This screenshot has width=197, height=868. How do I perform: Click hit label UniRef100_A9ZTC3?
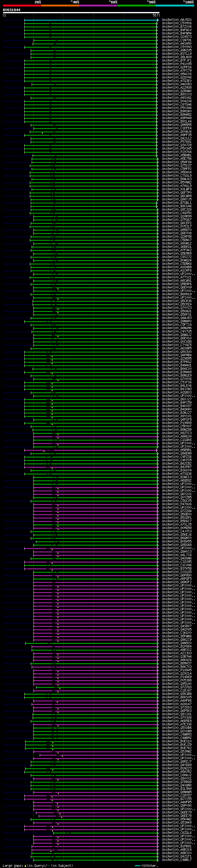176,433
